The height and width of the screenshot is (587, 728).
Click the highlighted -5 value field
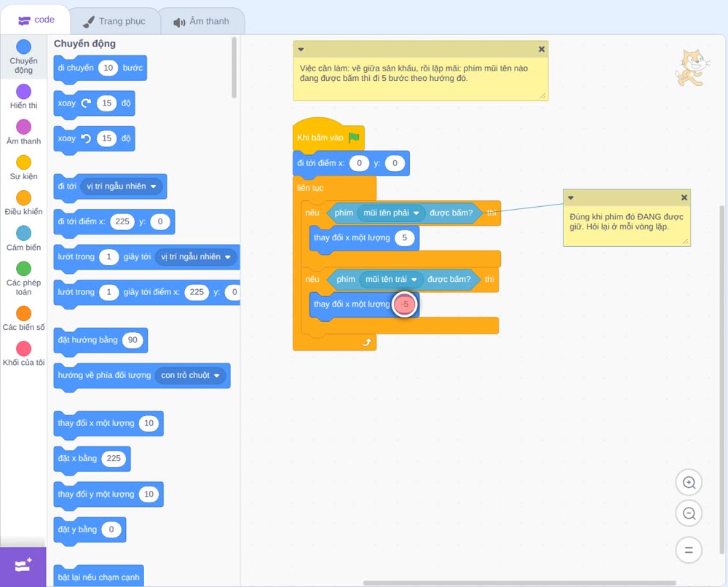tap(405, 304)
